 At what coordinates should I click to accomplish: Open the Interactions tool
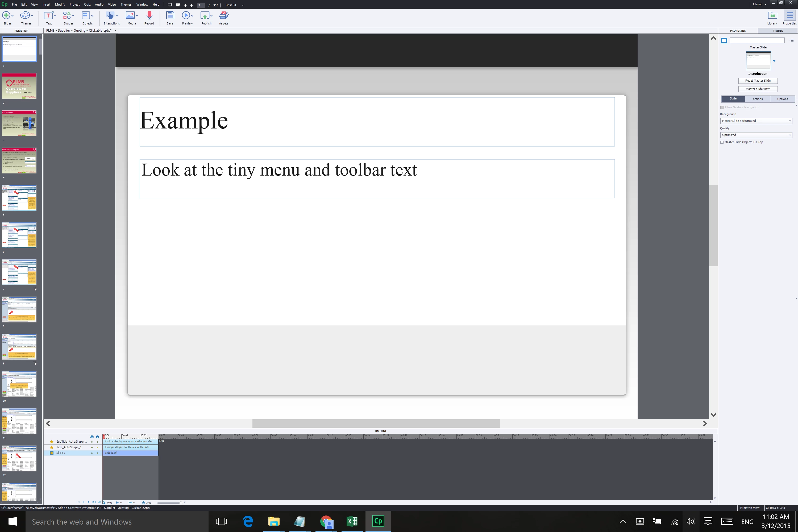(x=110, y=16)
